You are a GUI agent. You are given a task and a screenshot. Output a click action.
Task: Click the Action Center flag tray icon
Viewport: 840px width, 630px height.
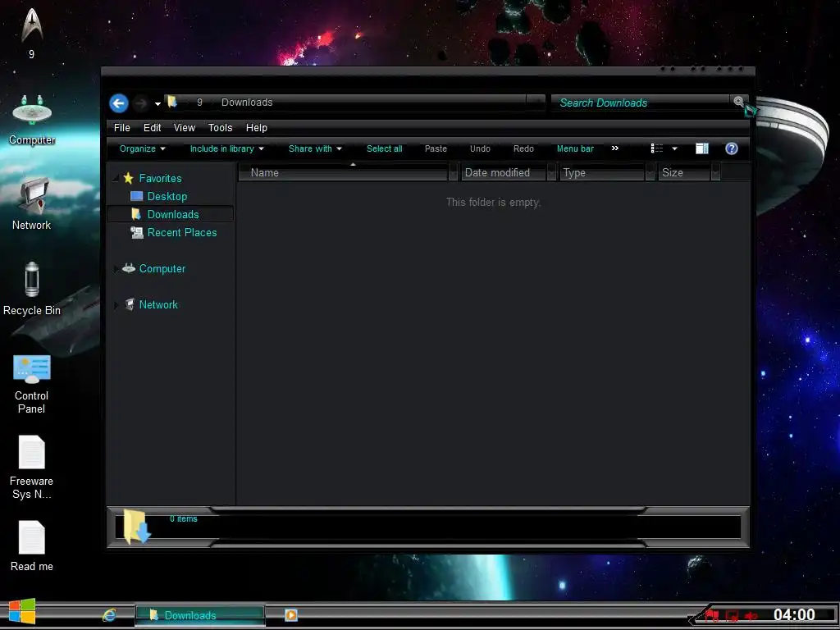coord(712,615)
